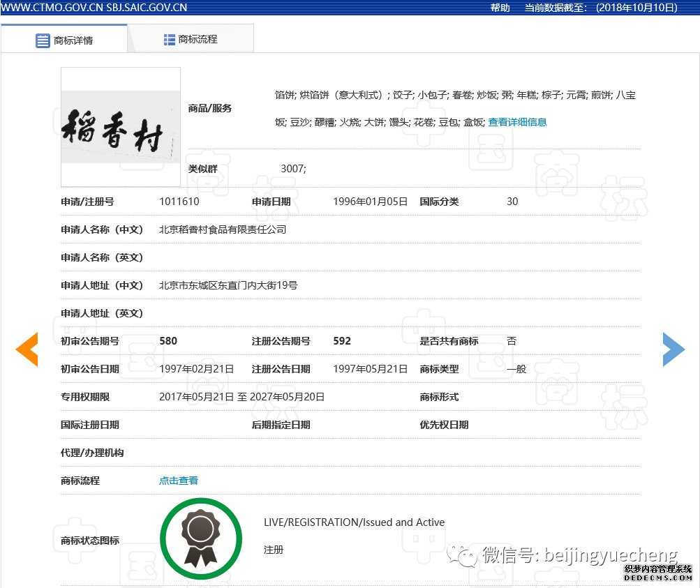Select preliminary announcement date 1997年02月21日
This screenshot has width=700, height=588.
[x=197, y=369]
